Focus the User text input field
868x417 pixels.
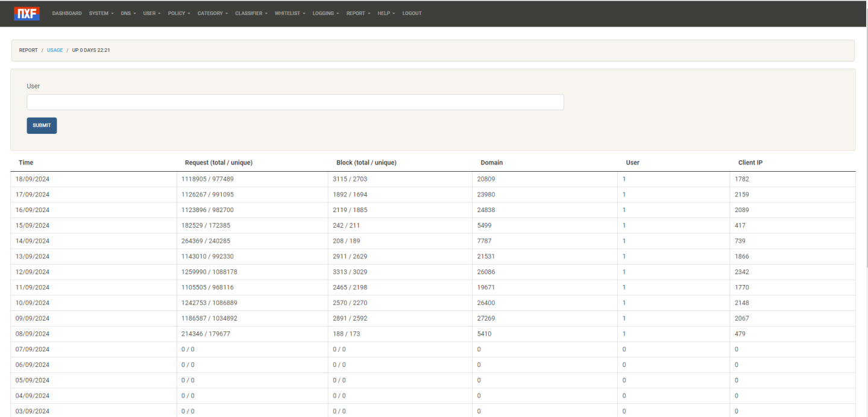click(295, 102)
